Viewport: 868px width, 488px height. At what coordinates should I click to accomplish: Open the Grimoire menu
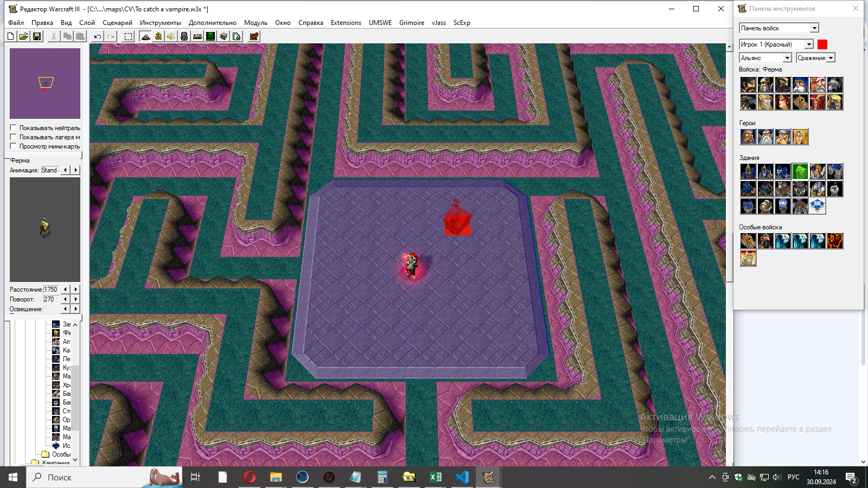tap(412, 23)
